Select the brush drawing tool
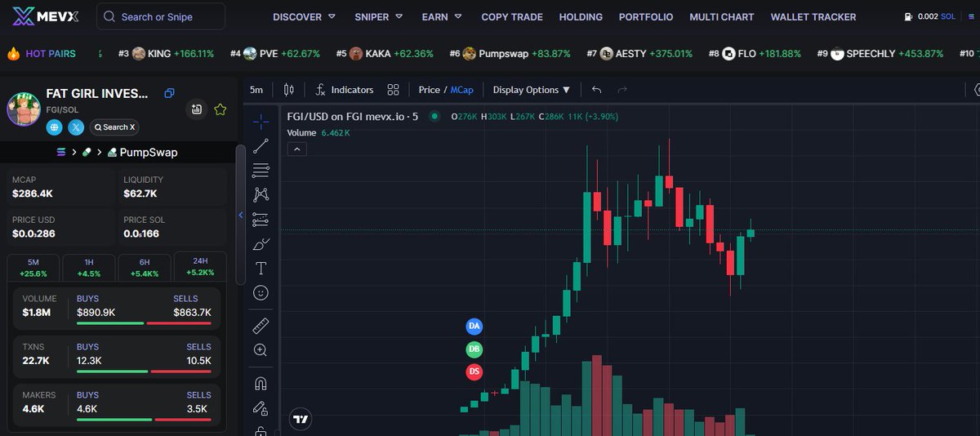The width and height of the screenshot is (980, 436). (x=261, y=243)
